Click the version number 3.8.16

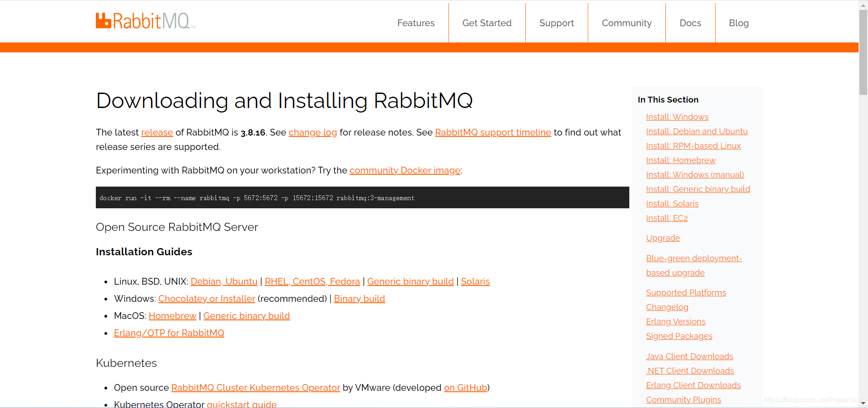pos(253,133)
